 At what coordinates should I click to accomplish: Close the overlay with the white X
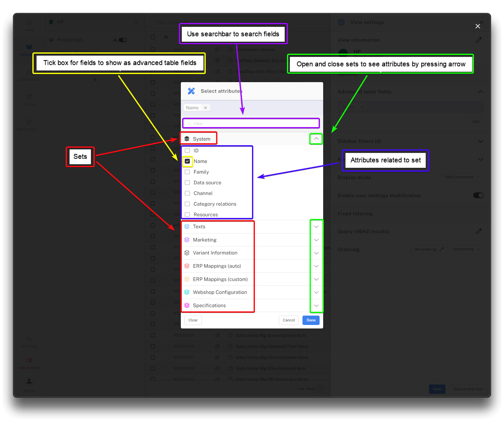click(477, 26)
